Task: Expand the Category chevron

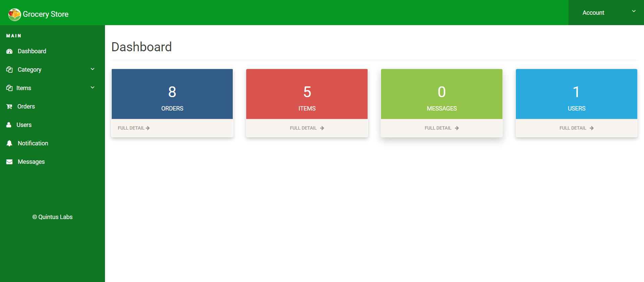Action: click(93, 69)
